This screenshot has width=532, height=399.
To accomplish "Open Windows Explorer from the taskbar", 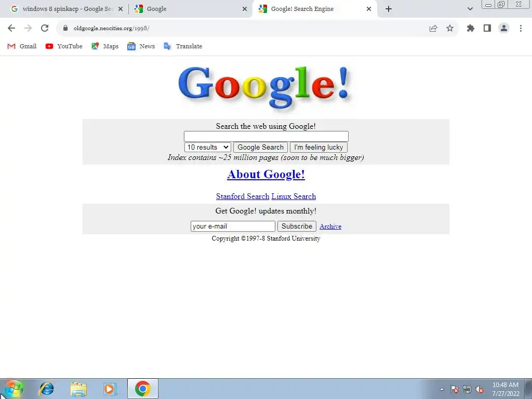I will click(78, 389).
